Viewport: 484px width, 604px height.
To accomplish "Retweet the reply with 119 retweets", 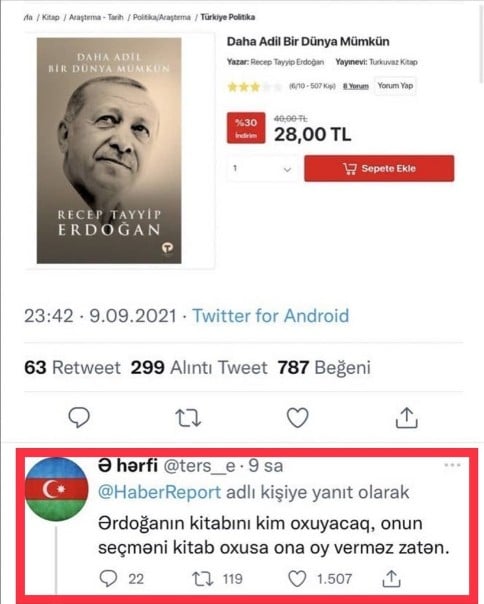I will [x=203, y=579].
